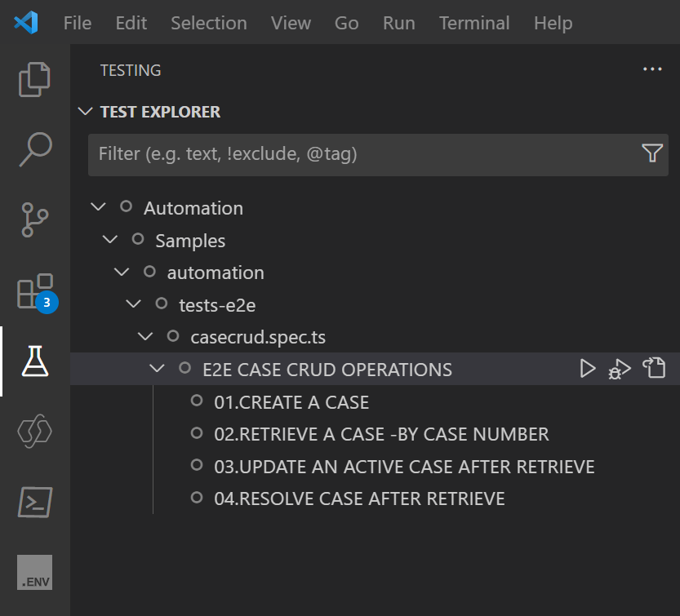The height and width of the screenshot is (616, 680).
Task: Collapse the tests-e2e node
Action: [x=134, y=304]
